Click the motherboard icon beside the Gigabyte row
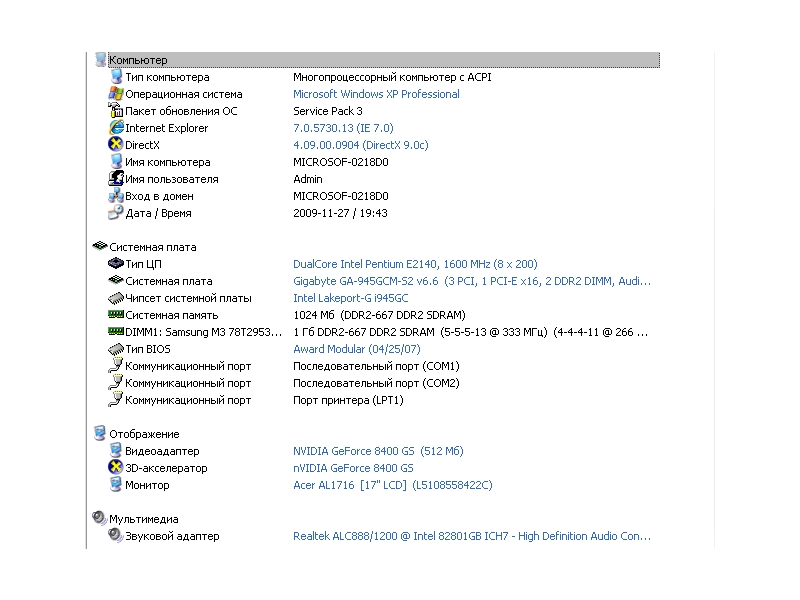 (116, 280)
